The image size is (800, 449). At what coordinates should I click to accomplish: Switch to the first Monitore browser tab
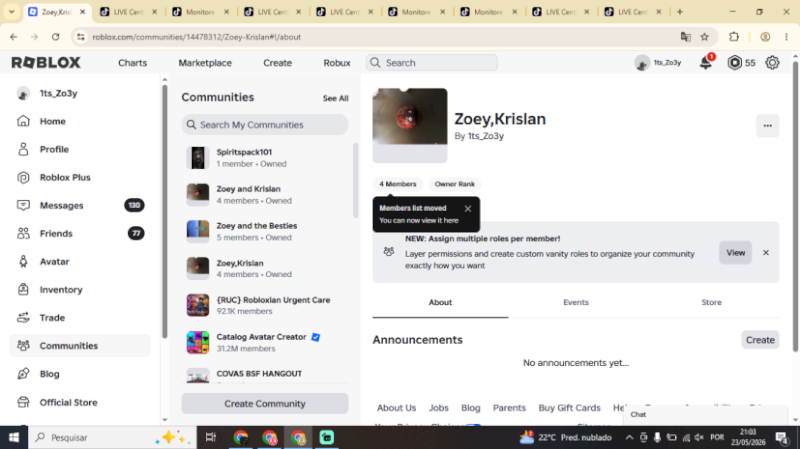pyautogui.click(x=200, y=12)
